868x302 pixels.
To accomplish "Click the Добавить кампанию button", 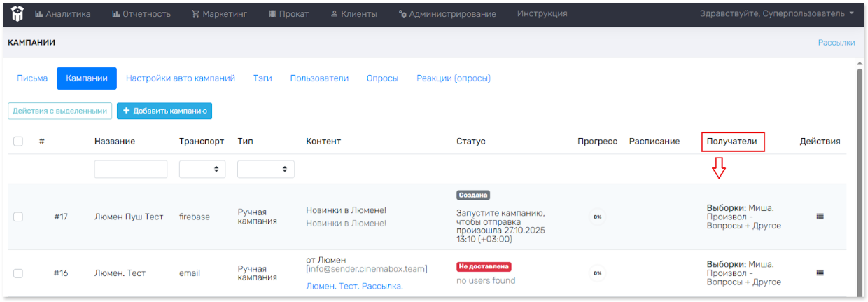I will (164, 111).
